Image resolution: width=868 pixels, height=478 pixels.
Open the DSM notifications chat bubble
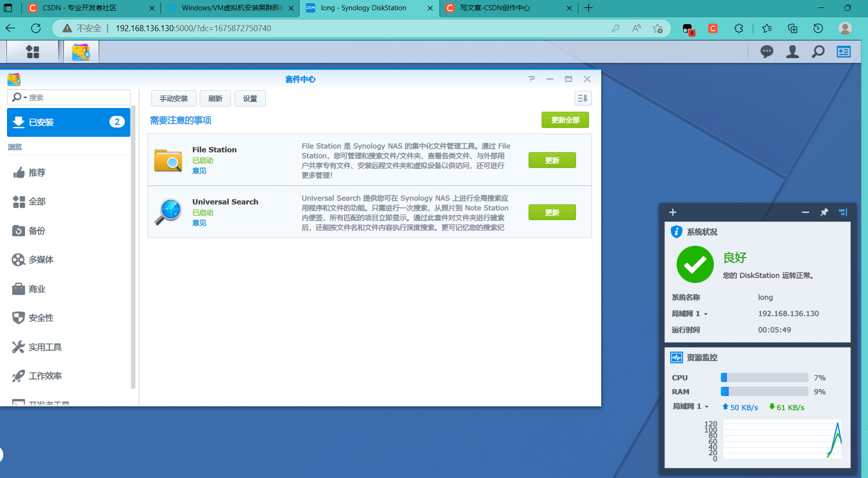pyautogui.click(x=766, y=52)
